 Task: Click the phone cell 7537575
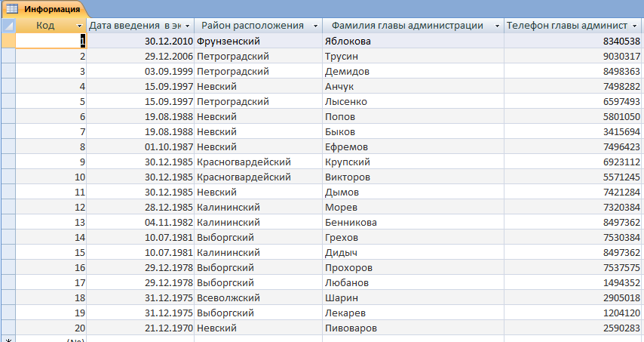click(x=572, y=267)
